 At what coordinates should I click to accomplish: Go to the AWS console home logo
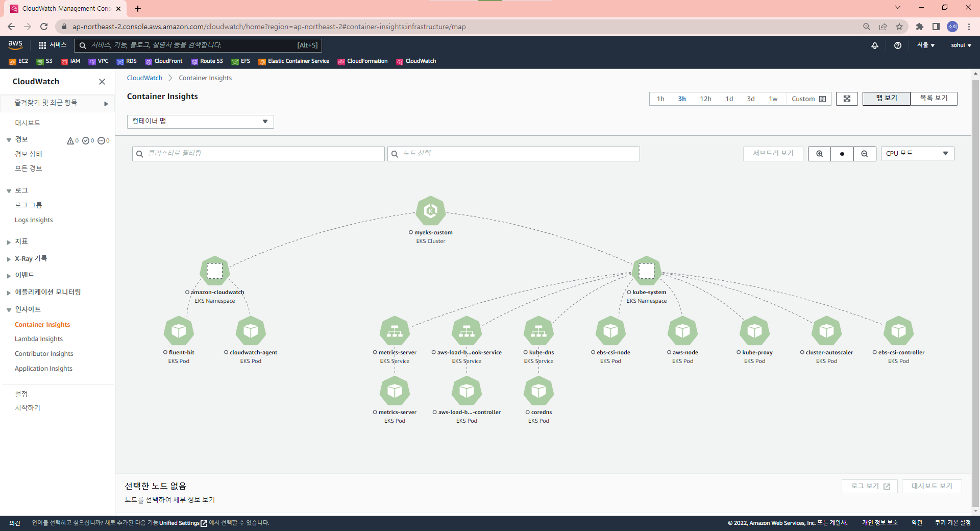[x=15, y=45]
